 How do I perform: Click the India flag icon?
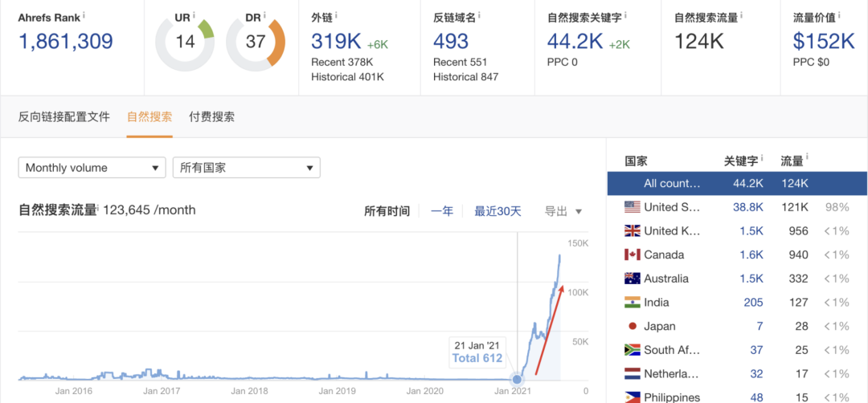click(x=633, y=303)
